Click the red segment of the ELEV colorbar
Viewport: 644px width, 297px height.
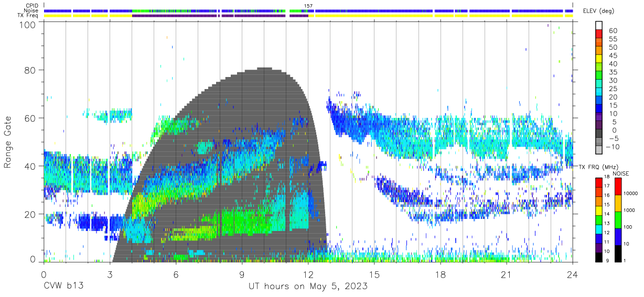(599, 34)
